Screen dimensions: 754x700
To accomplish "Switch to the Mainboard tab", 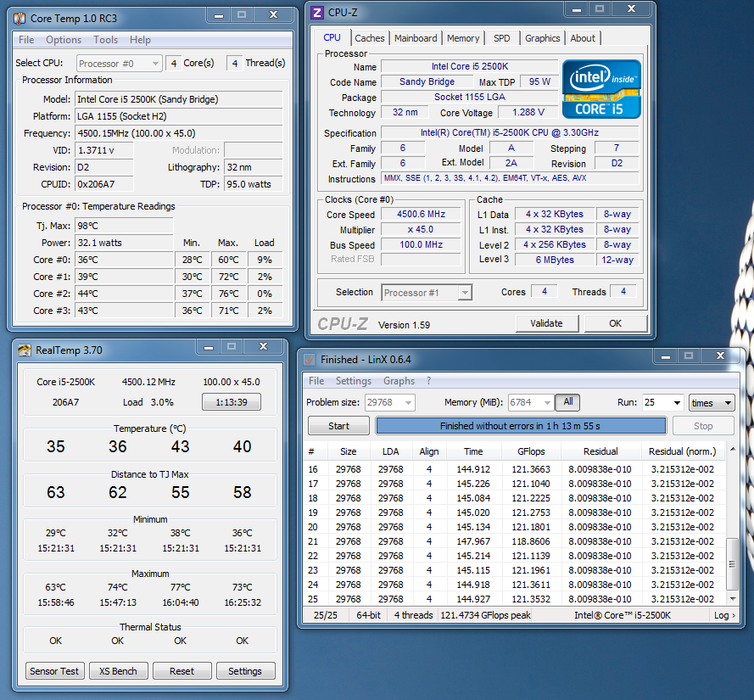I will (x=416, y=38).
